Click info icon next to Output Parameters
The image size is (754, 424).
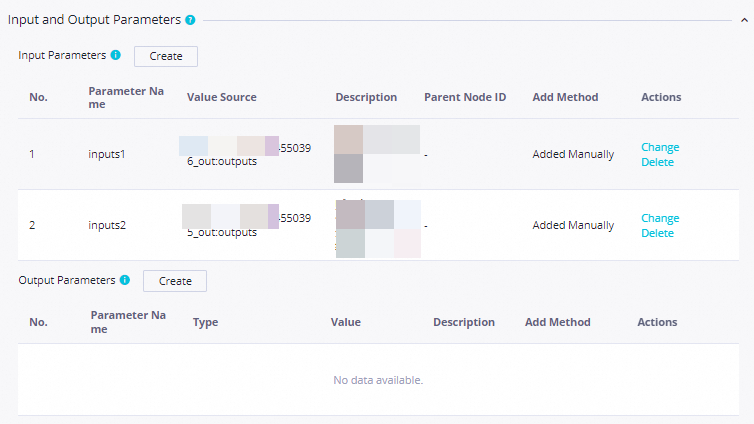(x=125, y=280)
